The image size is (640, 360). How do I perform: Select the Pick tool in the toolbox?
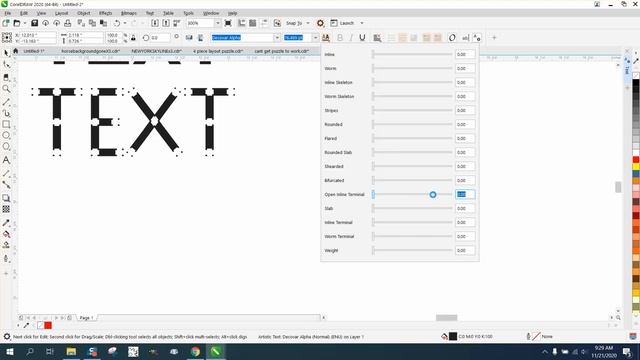(6, 53)
